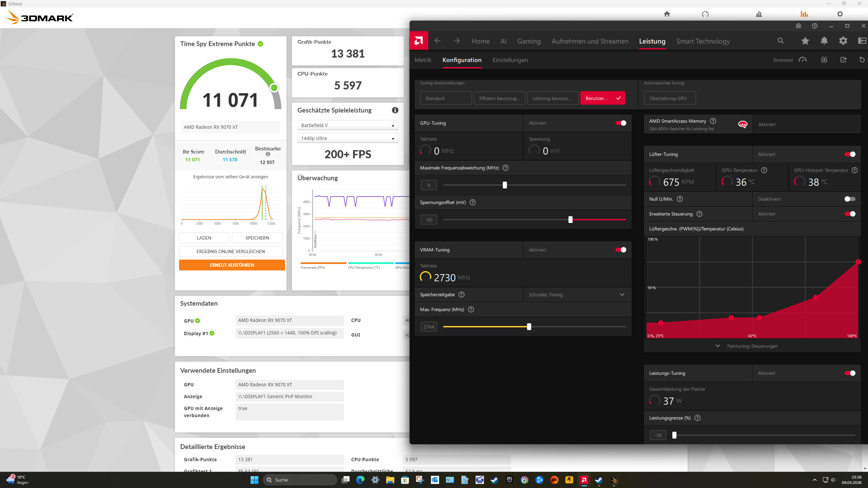Image resolution: width=868 pixels, height=488 pixels.
Task: Open Windows Start menu
Action: pos(254,480)
